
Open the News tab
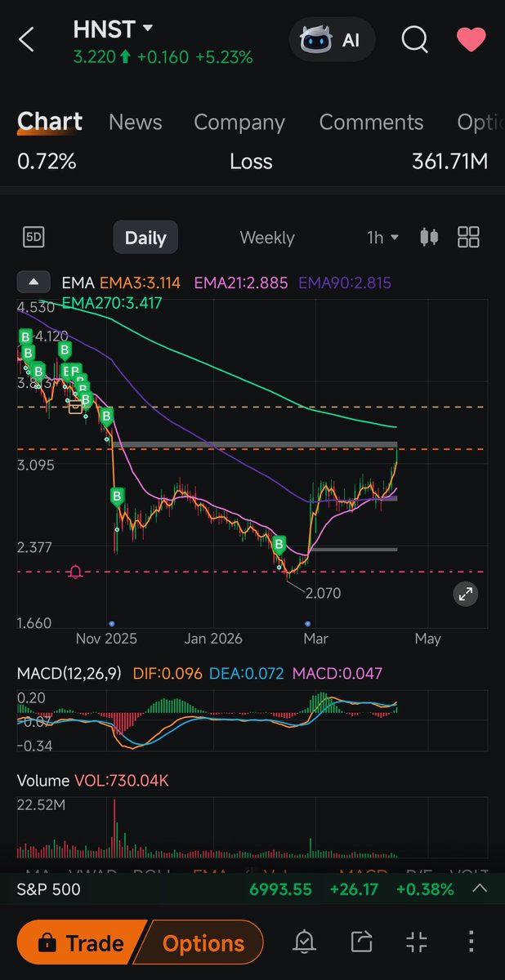[135, 122]
